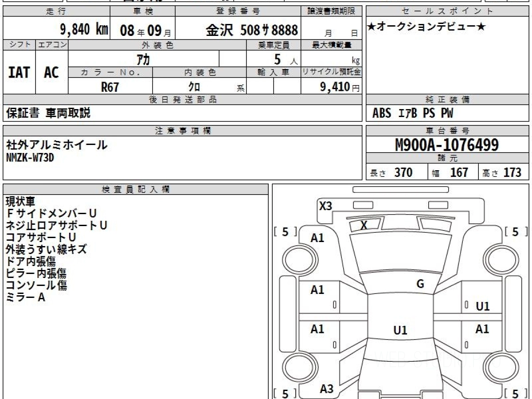Select the アカ exterior color cell

tap(143, 59)
